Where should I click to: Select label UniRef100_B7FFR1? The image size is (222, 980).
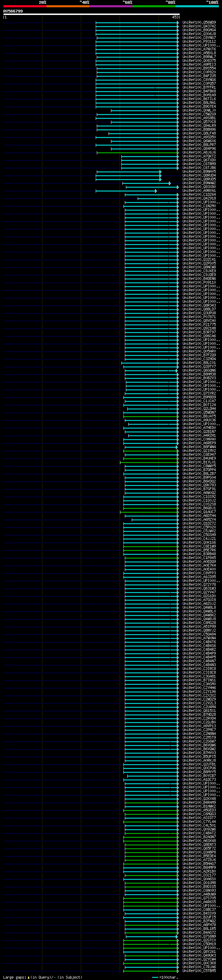[x=199, y=88]
